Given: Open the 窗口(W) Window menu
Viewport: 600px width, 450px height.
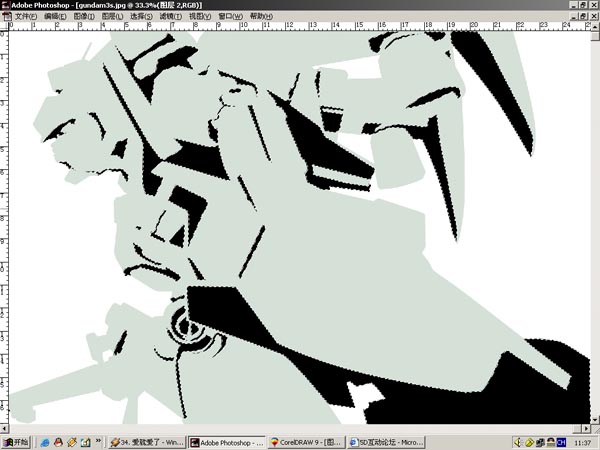Looking at the screenshot, I should pyautogui.click(x=230, y=16).
